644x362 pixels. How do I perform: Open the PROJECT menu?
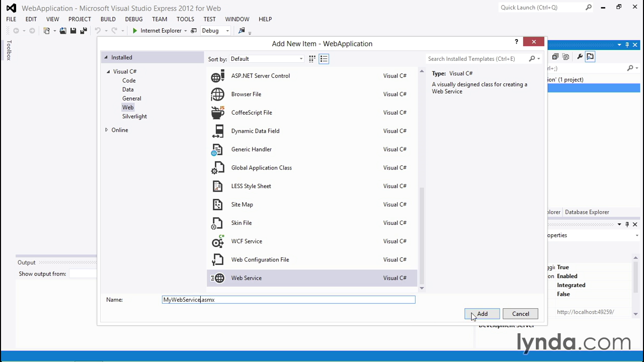point(79,19)
